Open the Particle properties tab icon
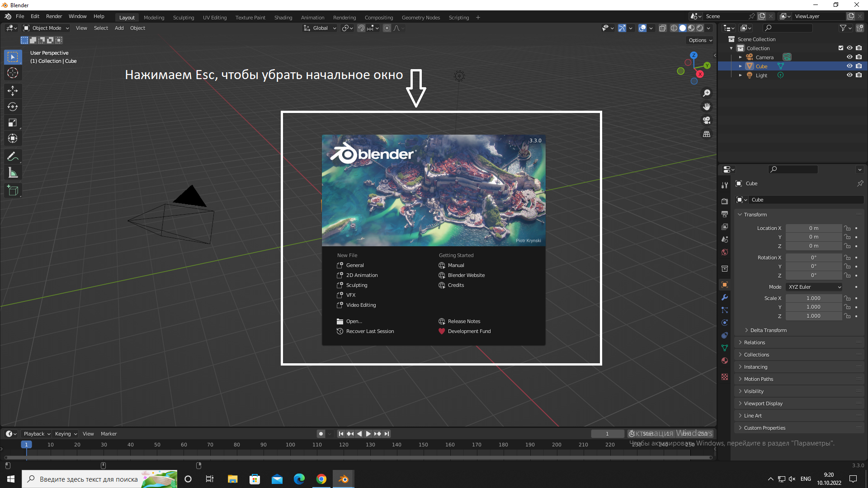 (x=725, y=310)
